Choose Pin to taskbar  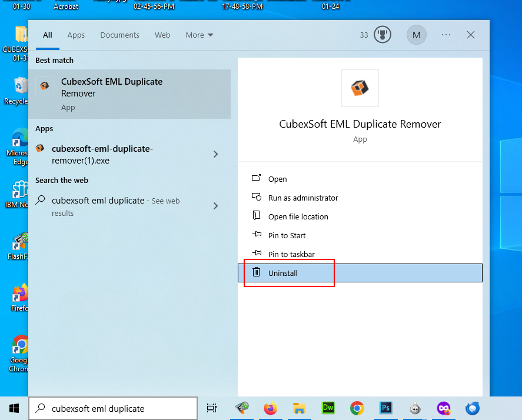[x=360, y=254]
